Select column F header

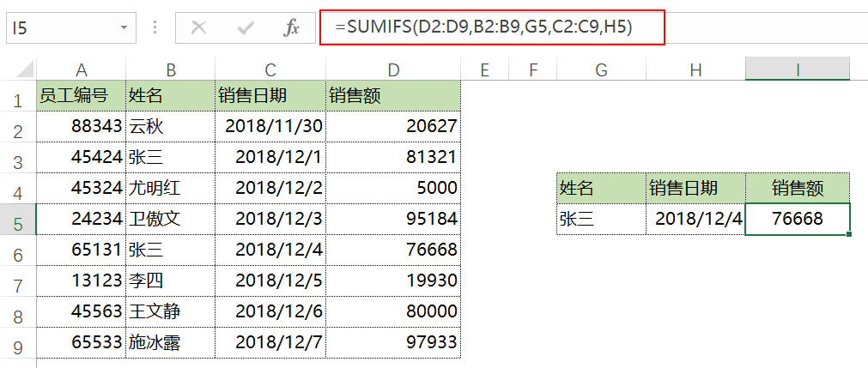click(533, 69)
